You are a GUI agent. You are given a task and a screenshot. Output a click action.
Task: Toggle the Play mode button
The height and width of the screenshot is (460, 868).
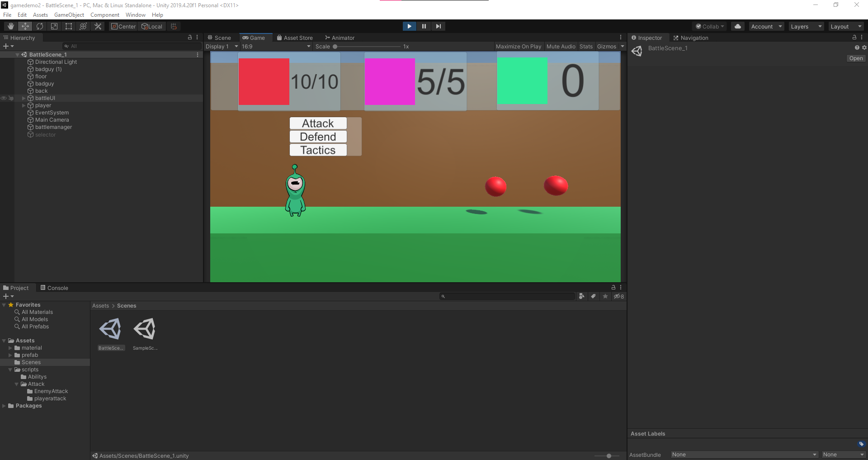409,26
